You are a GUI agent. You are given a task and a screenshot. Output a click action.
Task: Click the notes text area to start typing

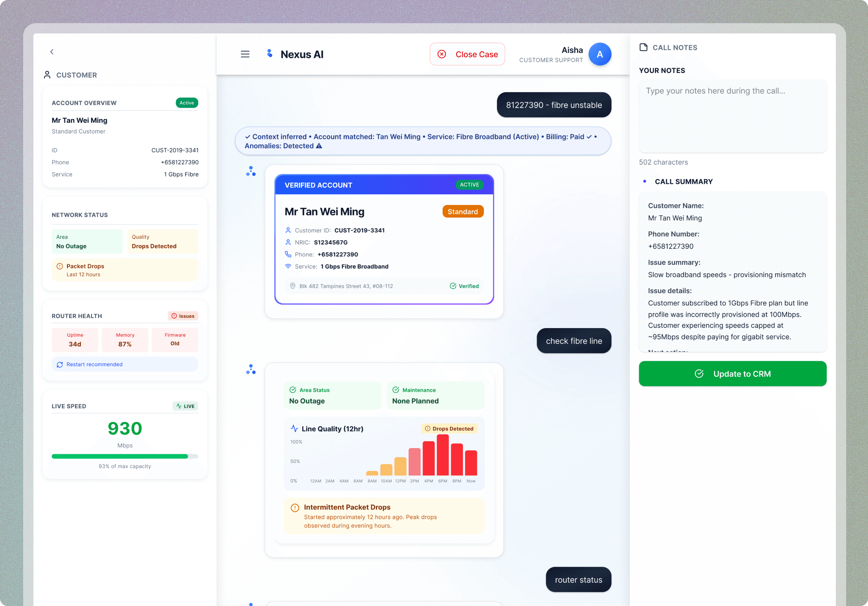click(732, 114)
